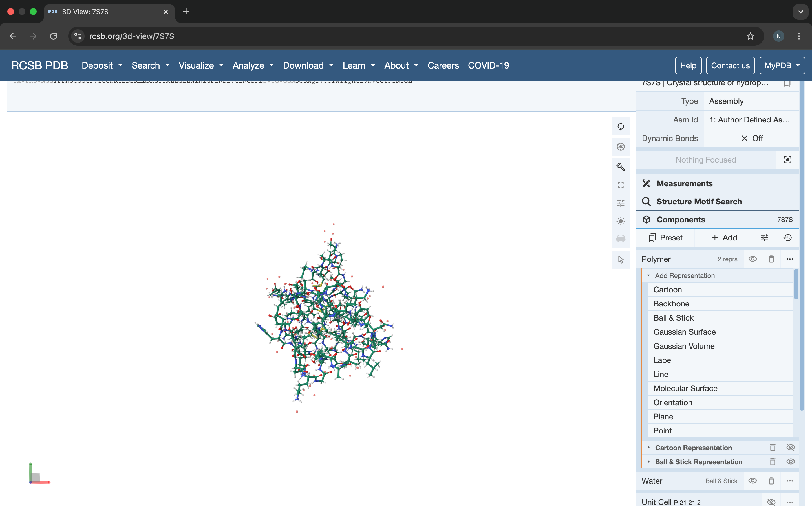Image resolution: width=812 pixels, height=508 pixels.
Task: Click the screenshot/state snapshot icon
Action: (x=620, y=146)
